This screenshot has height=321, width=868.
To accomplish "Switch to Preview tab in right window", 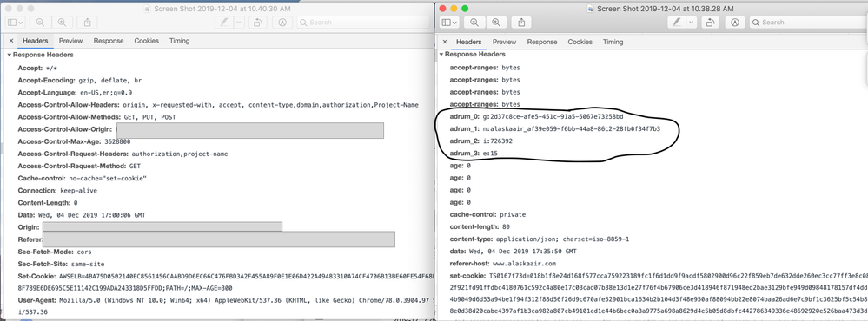I will pos(504,42).
